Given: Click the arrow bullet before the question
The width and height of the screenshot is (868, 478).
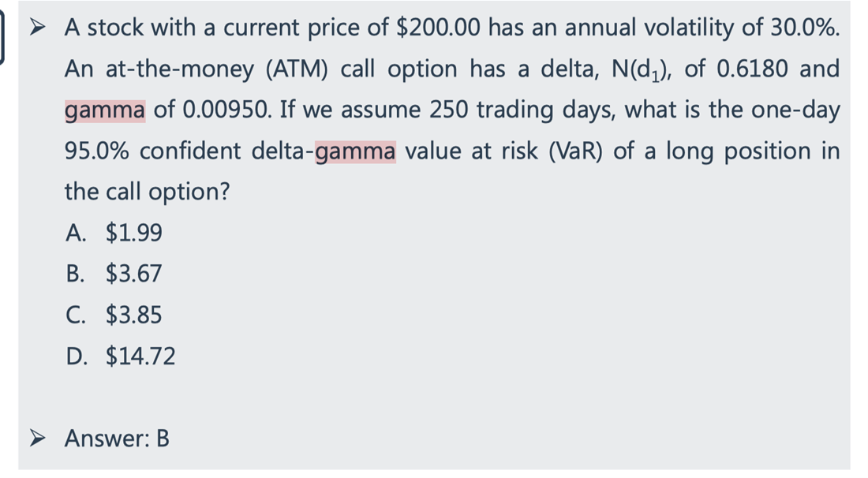Looking at the screenshot, I should pos(38,26).
